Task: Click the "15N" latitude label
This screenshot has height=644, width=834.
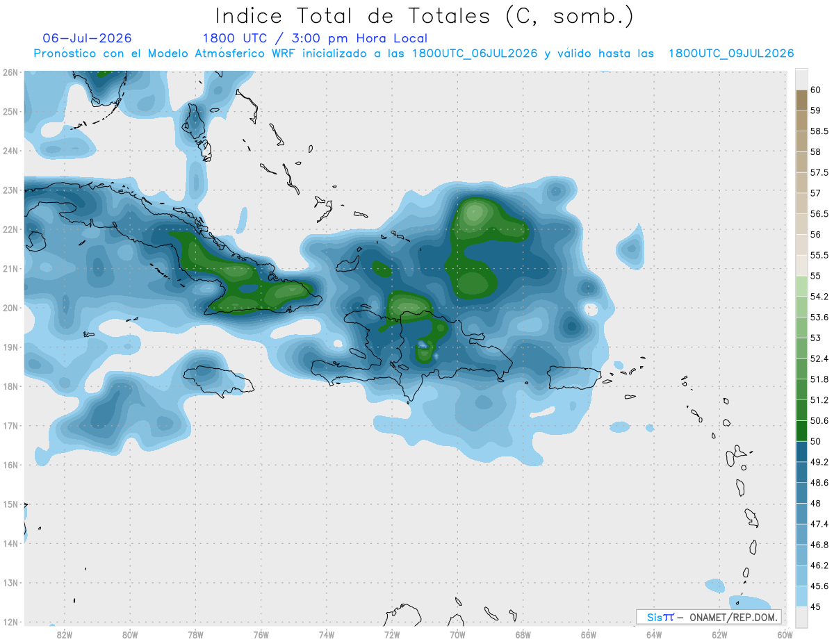Action: [10, 504]
